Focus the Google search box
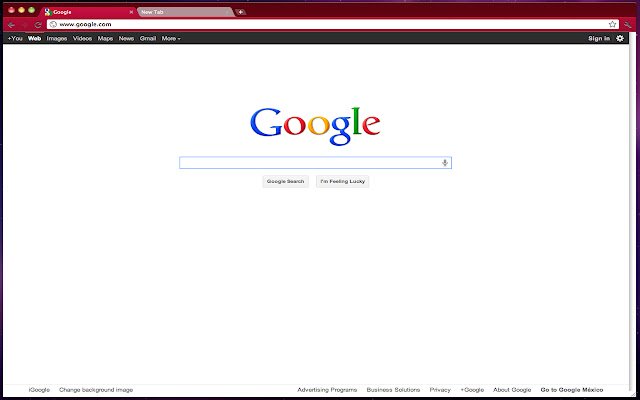Viewport: 640px width, 400px height. 315,163
